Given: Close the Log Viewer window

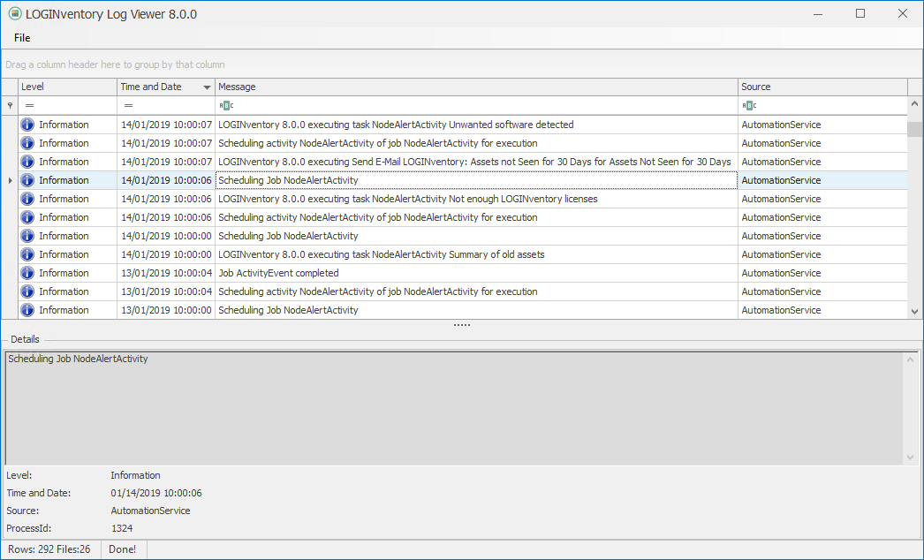Looking at the screenshot, I should click(903, 13).
